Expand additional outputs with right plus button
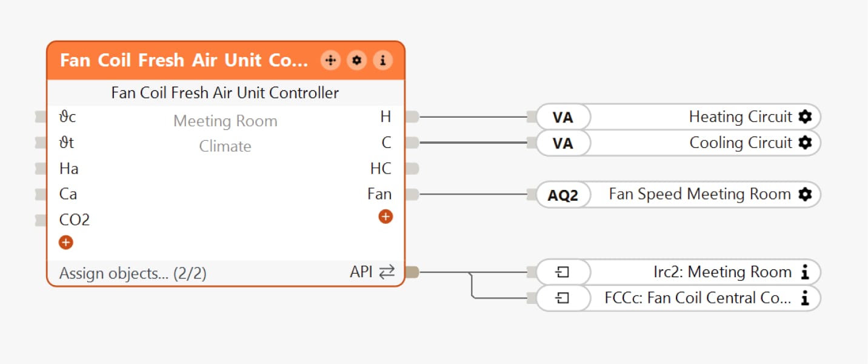 coord(386,217)
